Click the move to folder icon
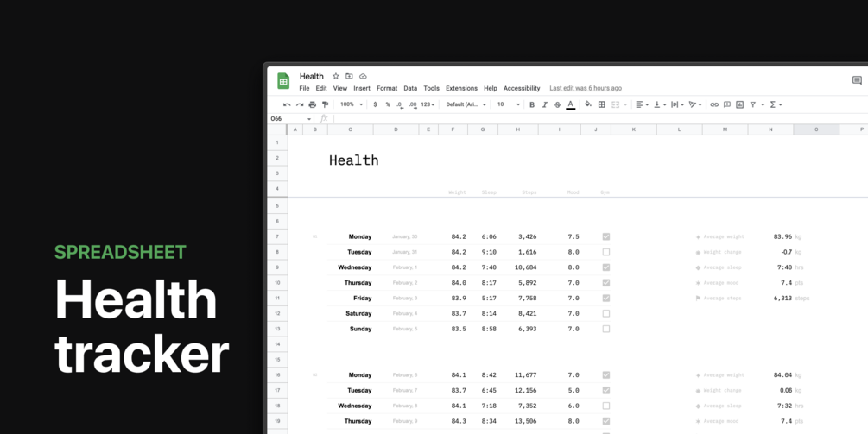868x434 pixels. click(349, 76)
